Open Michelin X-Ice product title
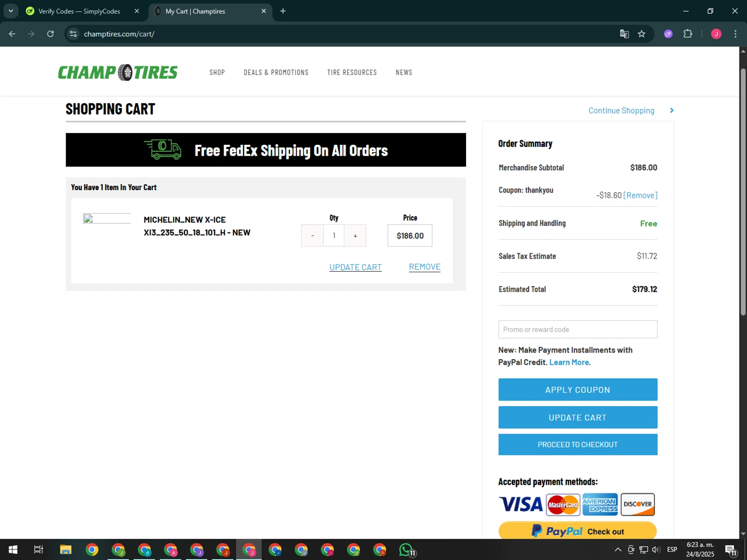Image resolution: width=747 pixels, height=560 pixels. point(197,226)
